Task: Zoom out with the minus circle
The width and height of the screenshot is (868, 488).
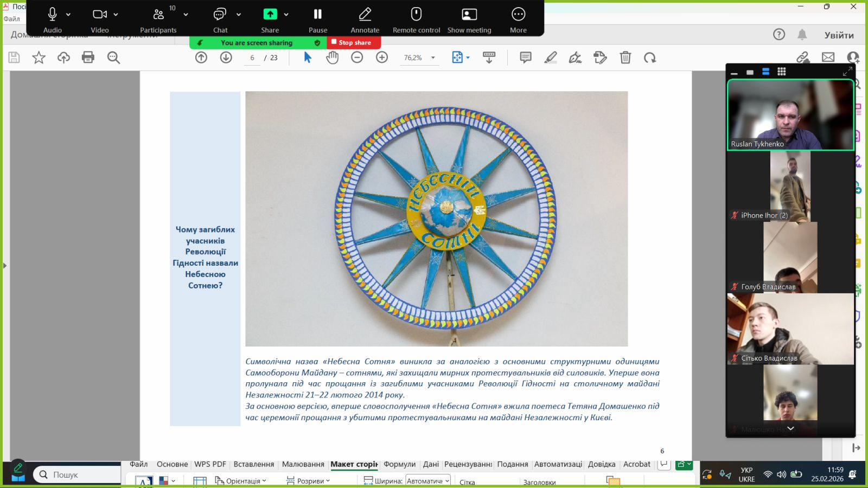Action: coord(357,57)
